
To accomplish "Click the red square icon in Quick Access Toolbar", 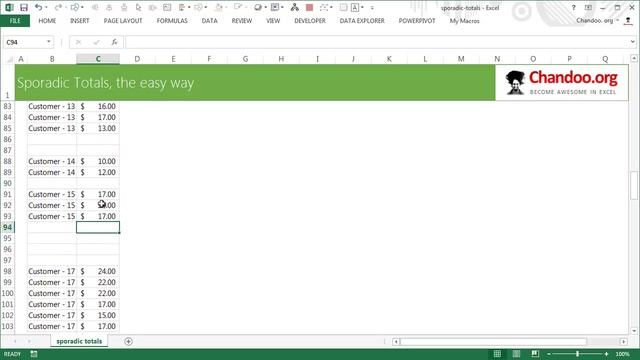I will coord(309,7).
